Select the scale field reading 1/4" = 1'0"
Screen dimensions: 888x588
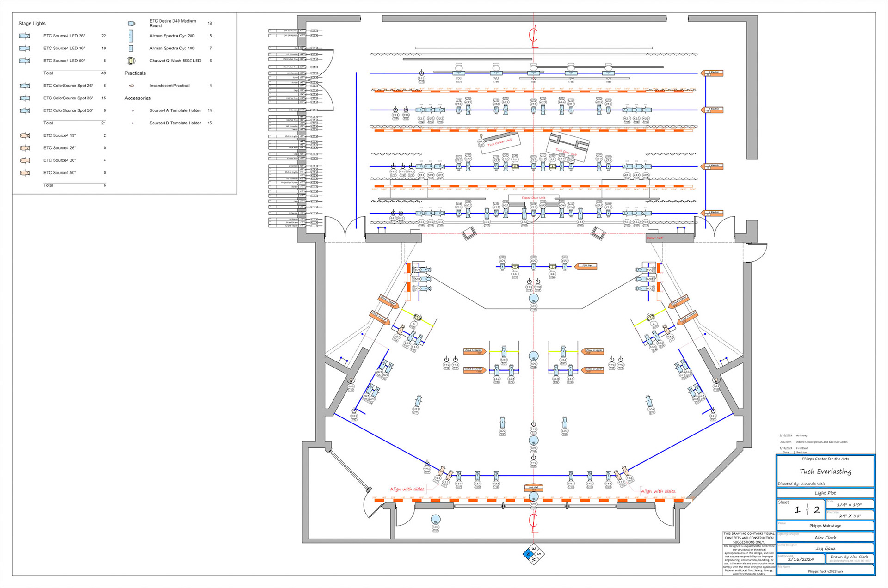coord(849,505)
